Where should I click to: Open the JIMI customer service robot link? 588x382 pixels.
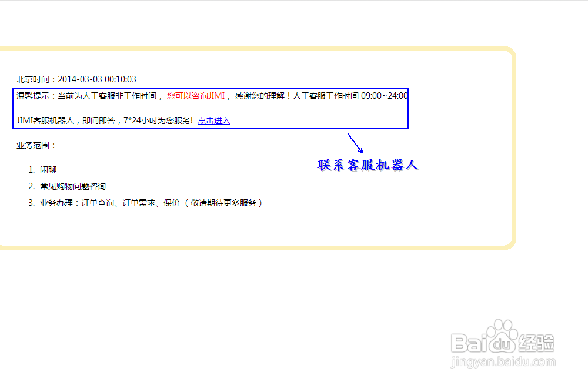coord(214,120)
